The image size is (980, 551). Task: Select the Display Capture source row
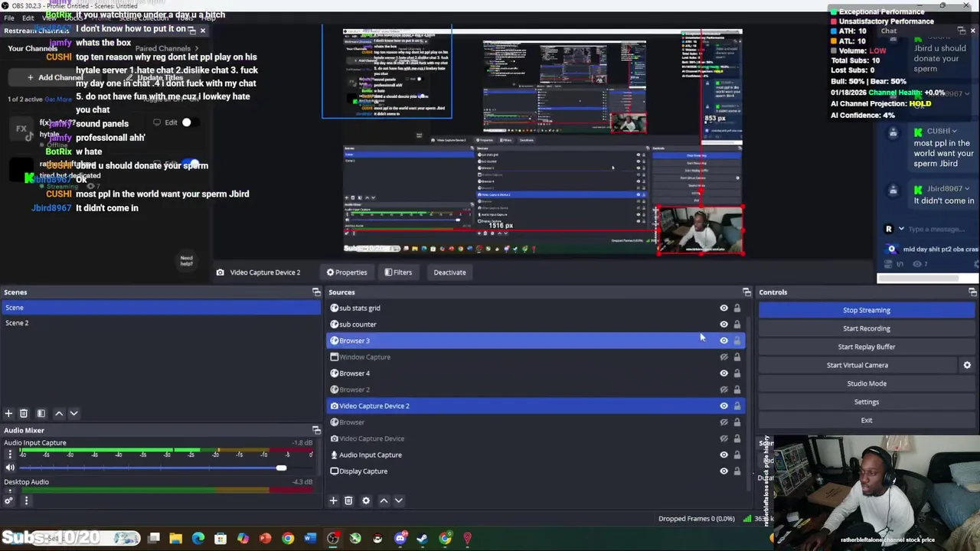(536, 471)
